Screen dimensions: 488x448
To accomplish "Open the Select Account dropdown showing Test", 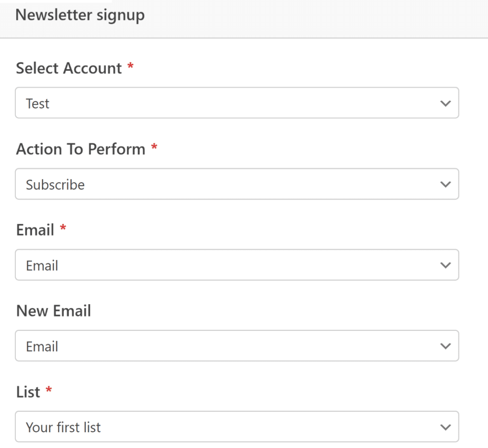I will (x=229, y=103).
